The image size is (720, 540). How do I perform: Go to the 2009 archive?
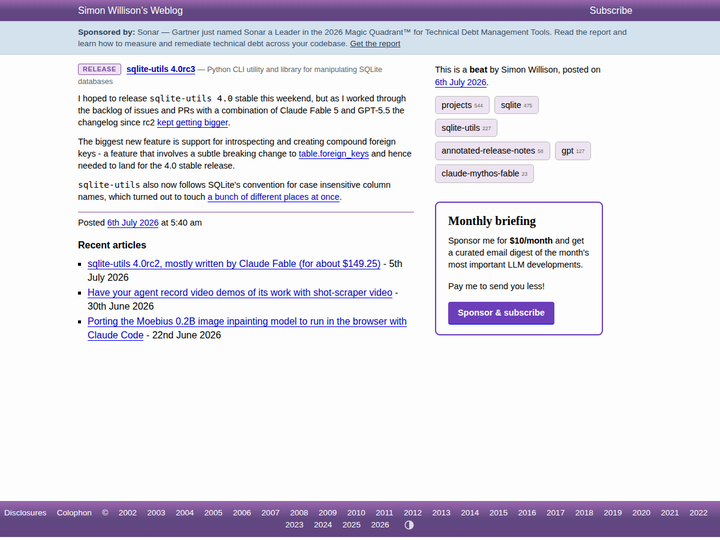[327, 513]
